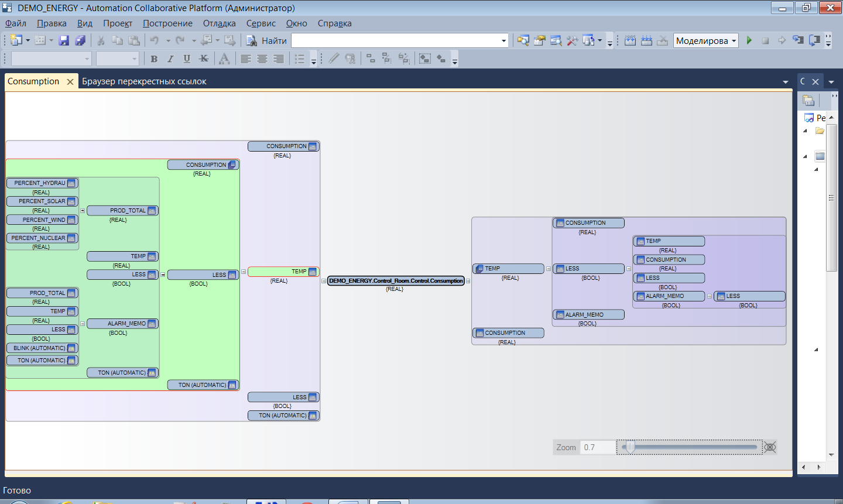Open the Справка menu

[x=335, y=23]
